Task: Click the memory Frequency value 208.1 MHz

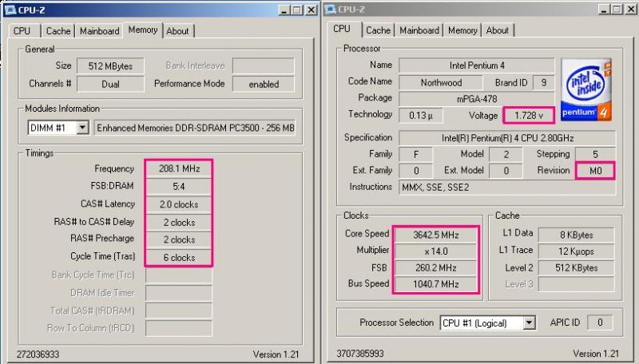Action: point(179,168)
